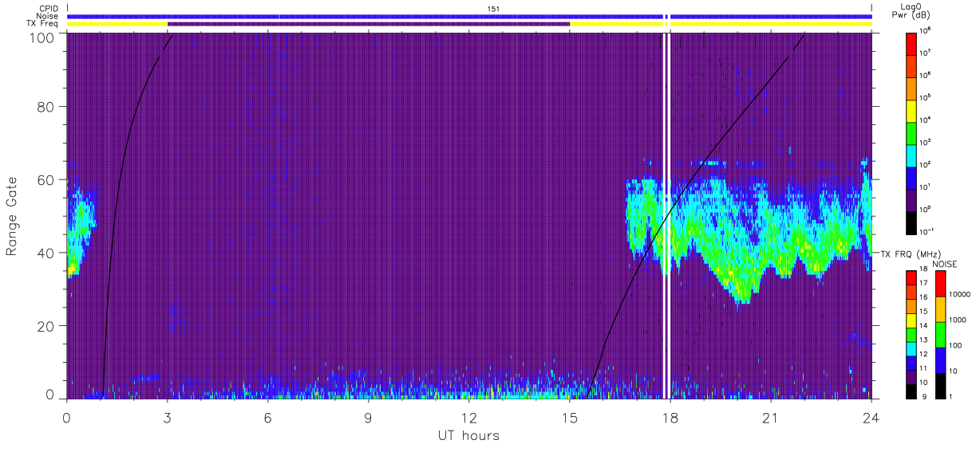Pick the blue segment of the NOISE colorbar
The height and width of the screenshot is (452, 980).
[940, 360]
